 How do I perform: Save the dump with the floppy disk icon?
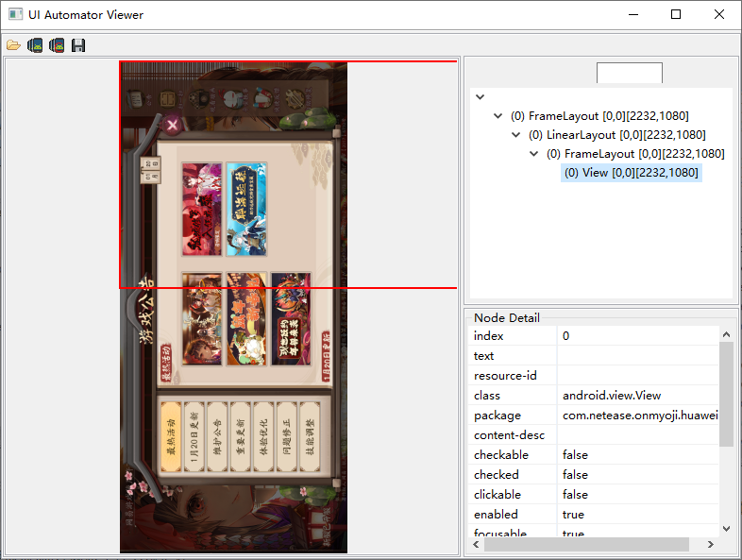(78, 45)
